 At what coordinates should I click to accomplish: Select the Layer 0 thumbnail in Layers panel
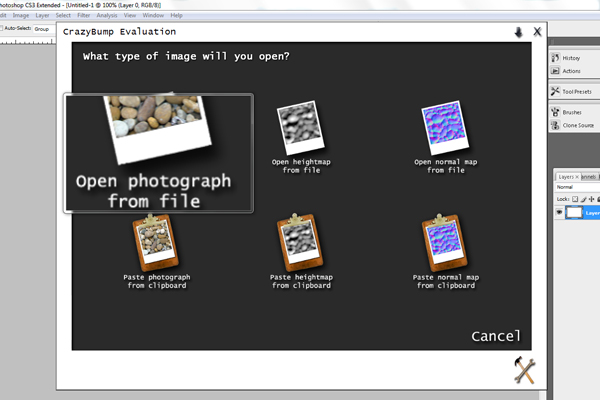pos(574,212)
